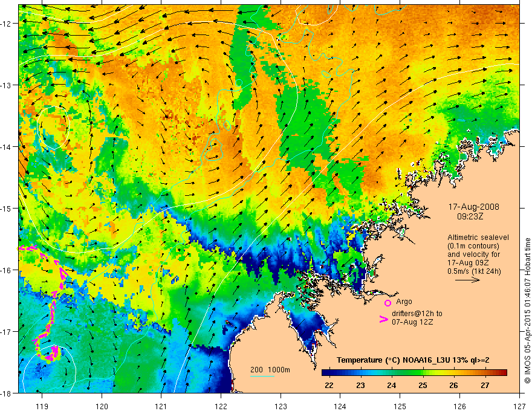The height and width of the screenshot is (411, 532).
Task: Click the 'Argo' legend label
Action: tap(404, 302)
